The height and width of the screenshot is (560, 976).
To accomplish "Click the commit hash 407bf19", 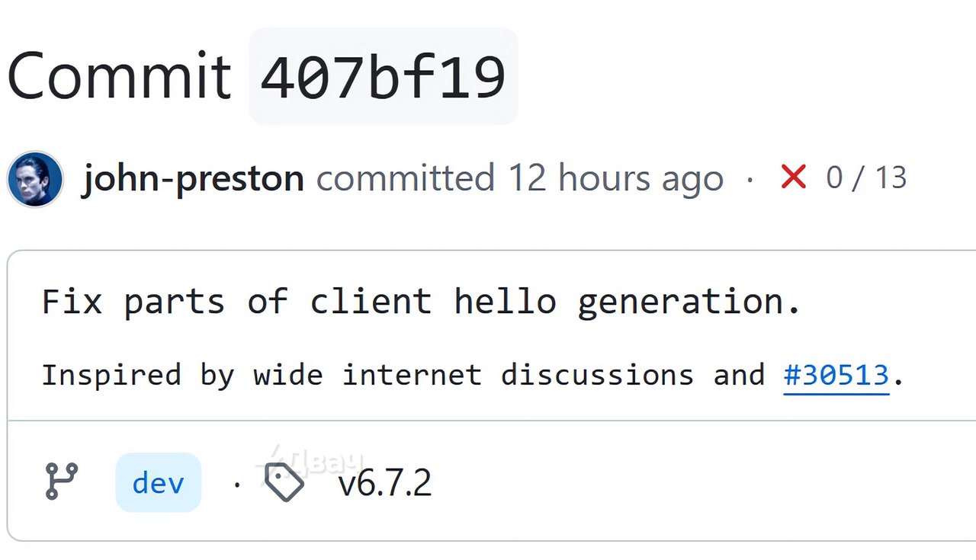I will (383, 77).
